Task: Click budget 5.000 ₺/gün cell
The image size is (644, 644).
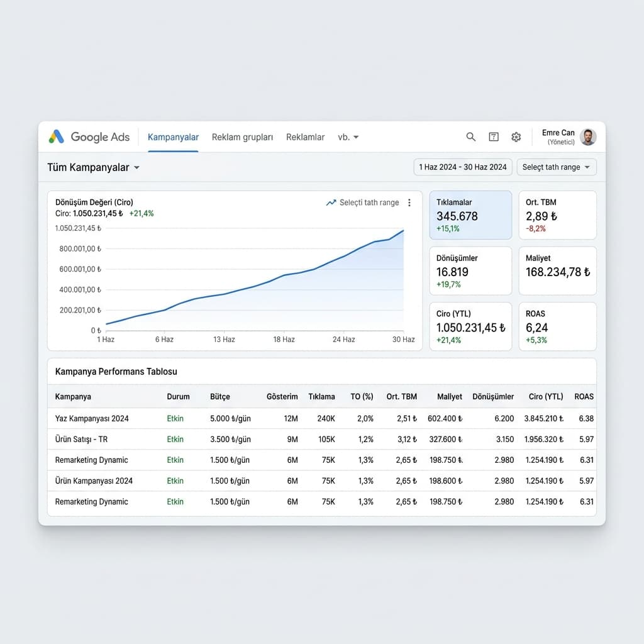Action: [230, 418]
